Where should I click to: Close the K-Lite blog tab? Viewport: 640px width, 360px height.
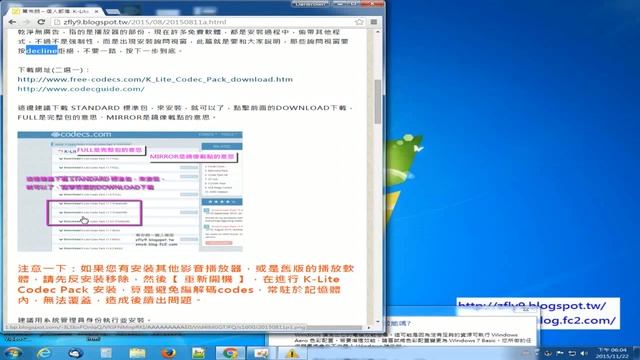tap(97, 11)
